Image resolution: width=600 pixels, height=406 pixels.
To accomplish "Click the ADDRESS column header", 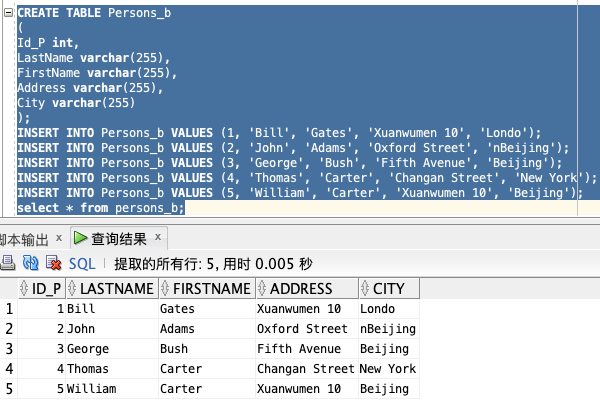I will point(307,289).
